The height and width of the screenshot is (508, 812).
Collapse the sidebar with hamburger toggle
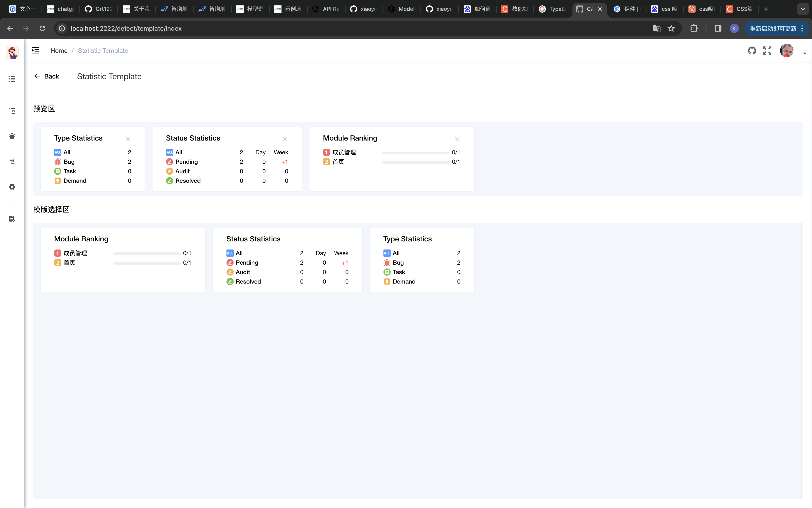36,50
